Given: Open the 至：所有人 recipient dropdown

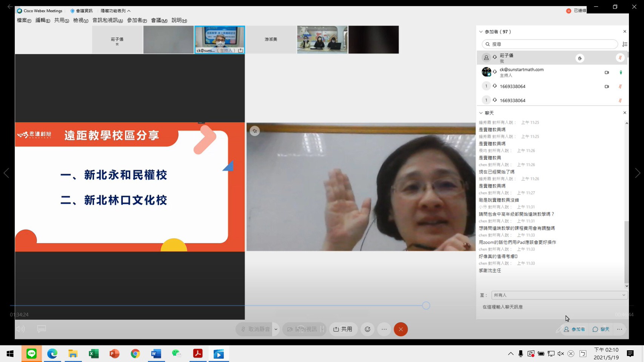Looking at the screenshot, I should 559,295.
